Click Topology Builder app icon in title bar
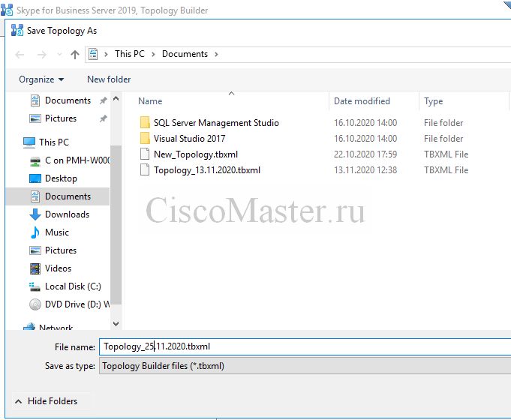511x420 pixels. click(7, 10)
